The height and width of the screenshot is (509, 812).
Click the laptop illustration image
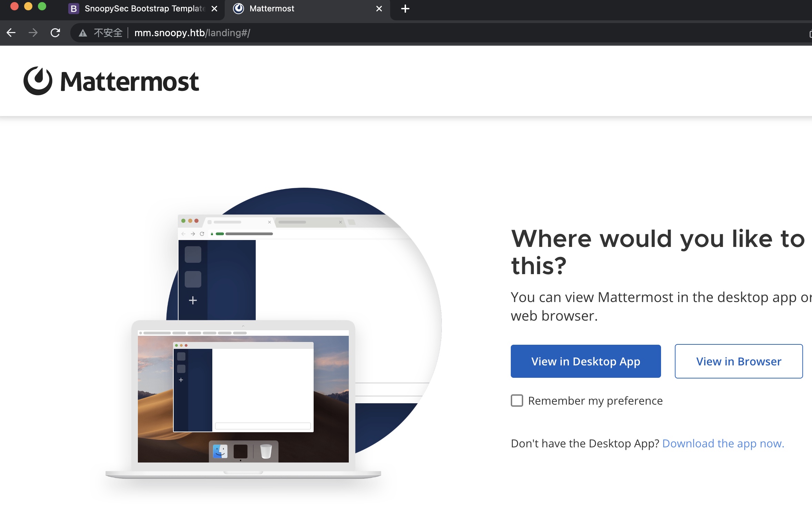coord(243,396)
